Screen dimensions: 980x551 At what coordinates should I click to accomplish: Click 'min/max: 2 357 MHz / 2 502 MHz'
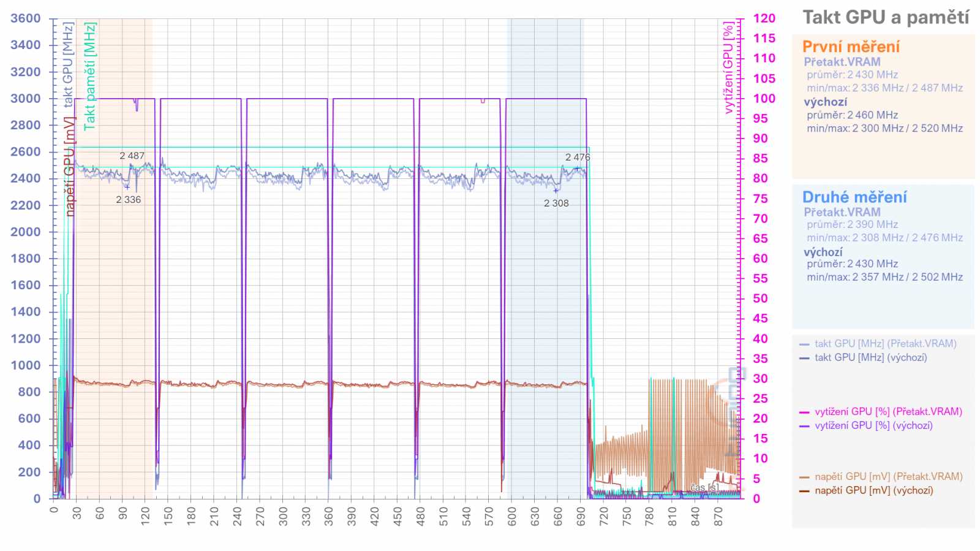(x=884, y=277)
